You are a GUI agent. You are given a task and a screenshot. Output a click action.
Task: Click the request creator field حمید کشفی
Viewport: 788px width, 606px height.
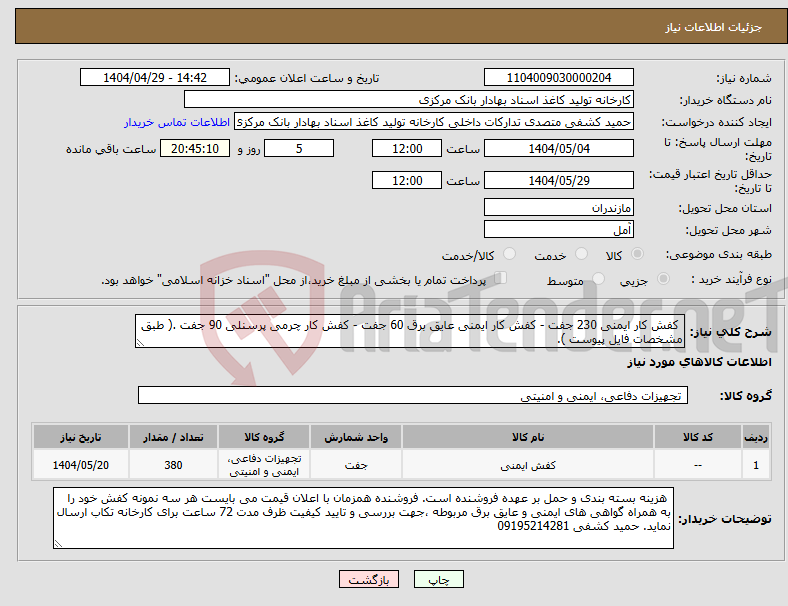(x=434, y=122)
